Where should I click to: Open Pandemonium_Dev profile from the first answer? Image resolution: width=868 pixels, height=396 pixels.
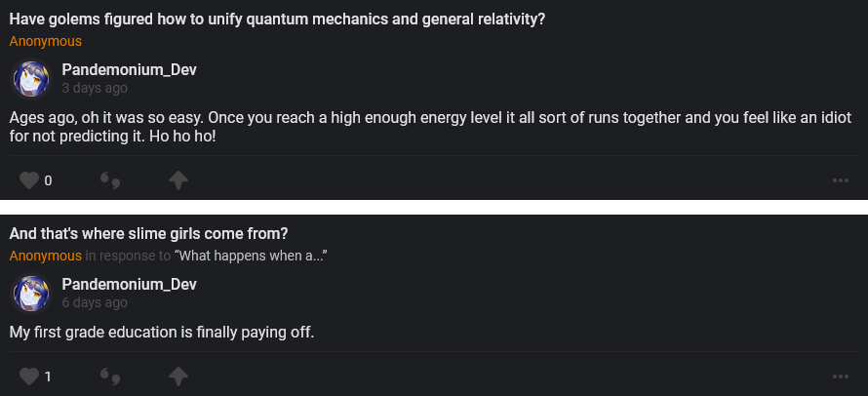(129, 69)
